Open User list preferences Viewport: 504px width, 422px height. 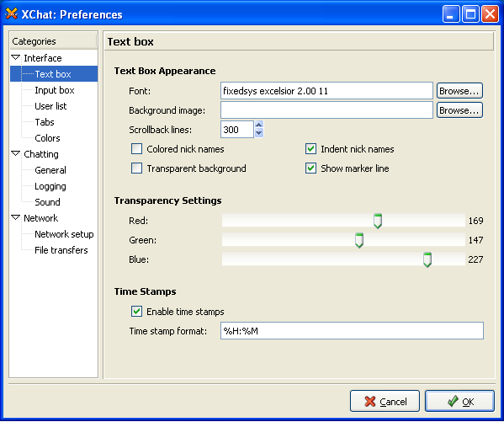pos(50,106)
